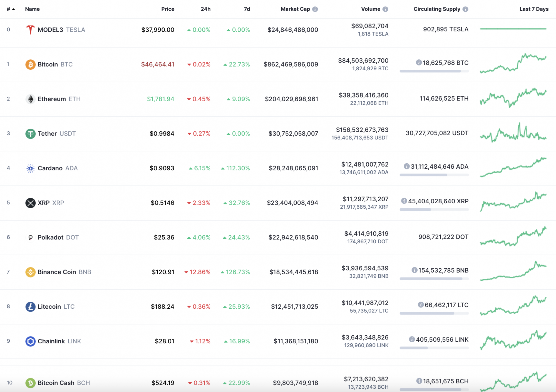
Task: Click the Bitcoin Cash BCH logo
Action: [31, 383]
